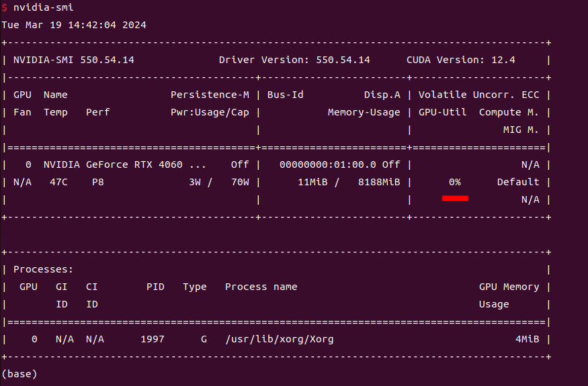The height and width of the screenshot is (386, 588).
Task: Select the Pwr:Usage/Cap header
Action: coord(210,112)
